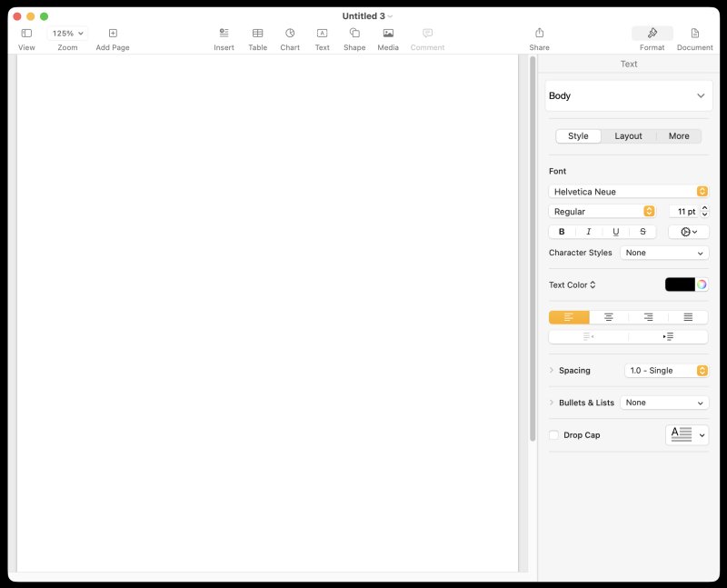Insert a chart
This screenshot has width=727, height=588.
tap(289, 34)
